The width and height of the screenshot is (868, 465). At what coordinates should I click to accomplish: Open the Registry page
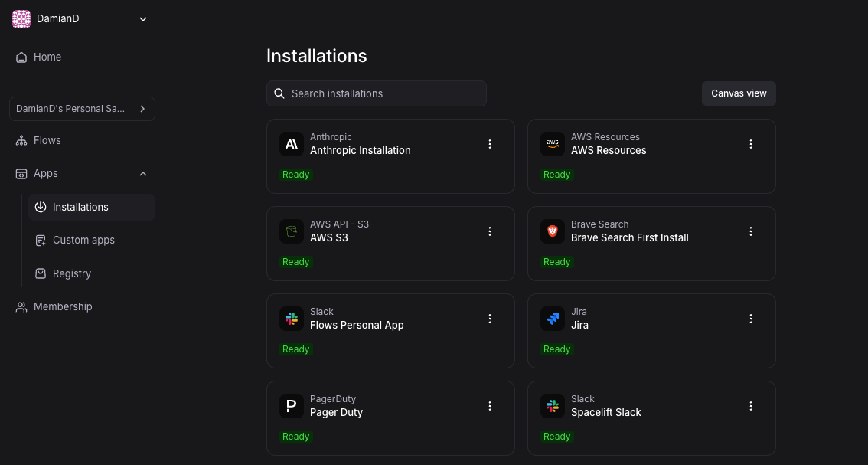click(71, 273)
